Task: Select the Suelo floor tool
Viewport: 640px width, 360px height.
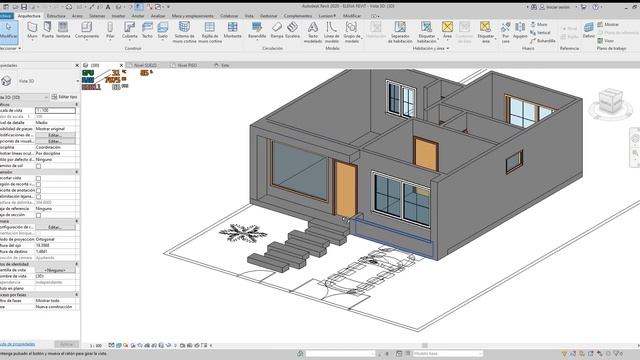Action: click(162, 30)
